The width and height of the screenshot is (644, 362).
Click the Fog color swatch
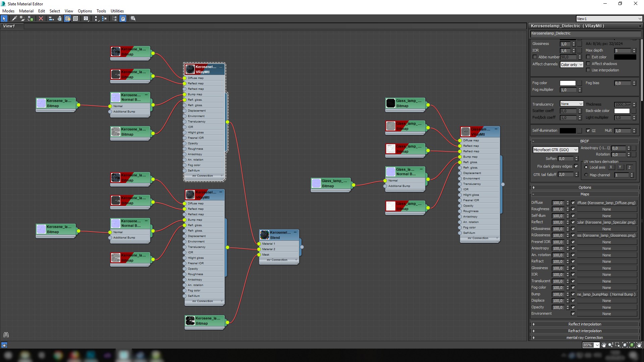coord(568,83)
